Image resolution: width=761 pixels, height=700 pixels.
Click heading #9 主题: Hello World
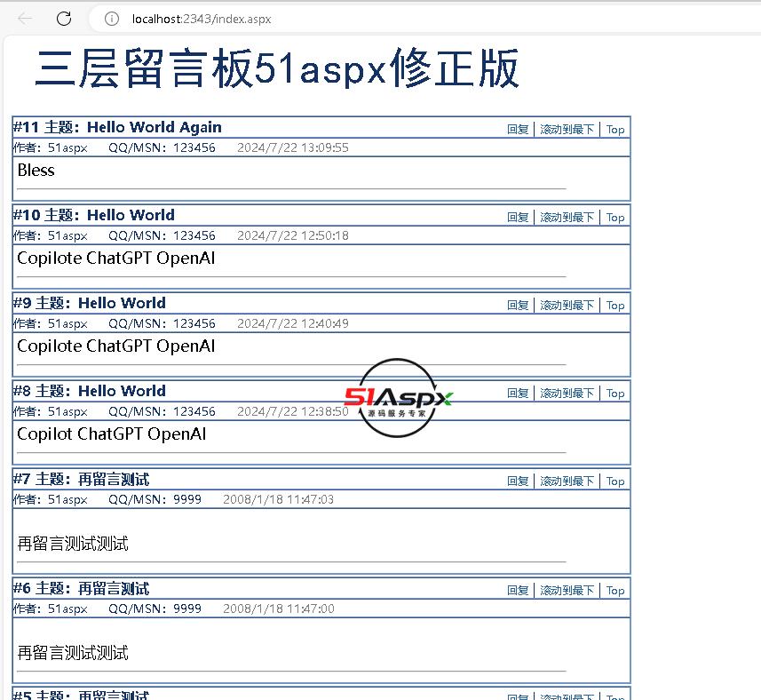tap(90, 303)
